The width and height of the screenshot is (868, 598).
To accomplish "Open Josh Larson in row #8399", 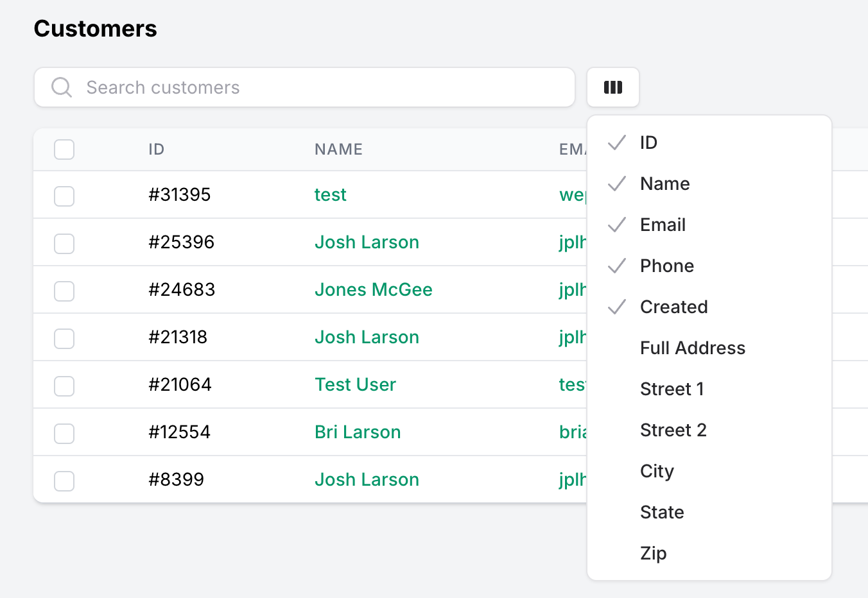I will (367, 479).
